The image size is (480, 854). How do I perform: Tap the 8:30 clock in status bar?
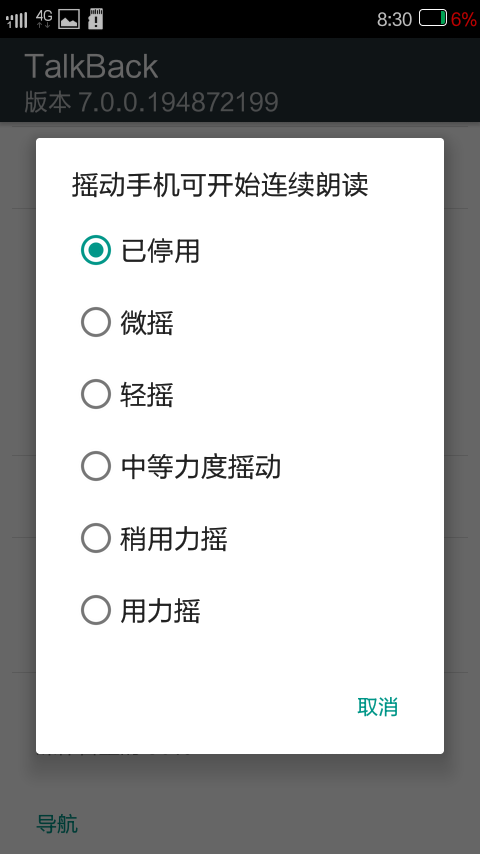pyautogui.click(x=394, y=20)
